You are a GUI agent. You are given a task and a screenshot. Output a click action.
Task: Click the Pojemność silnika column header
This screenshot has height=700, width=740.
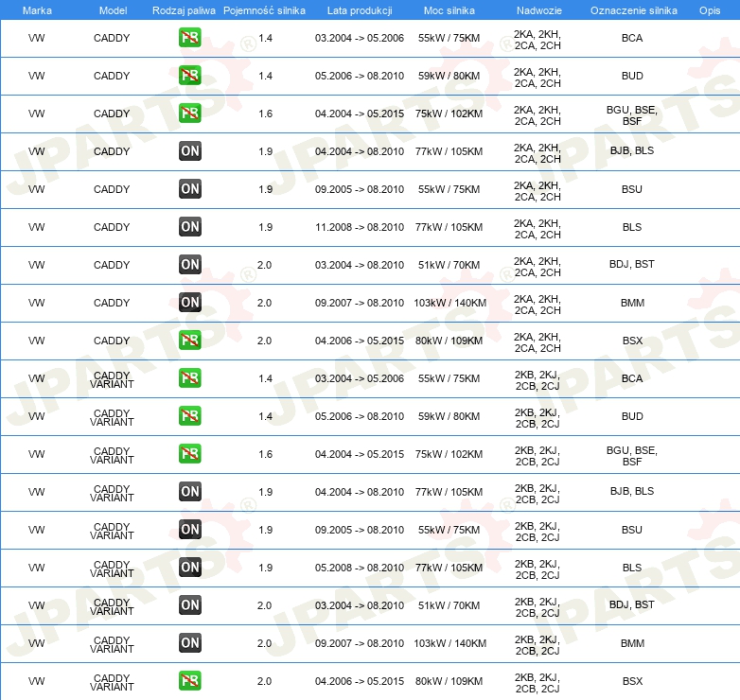tap(264, 10)
